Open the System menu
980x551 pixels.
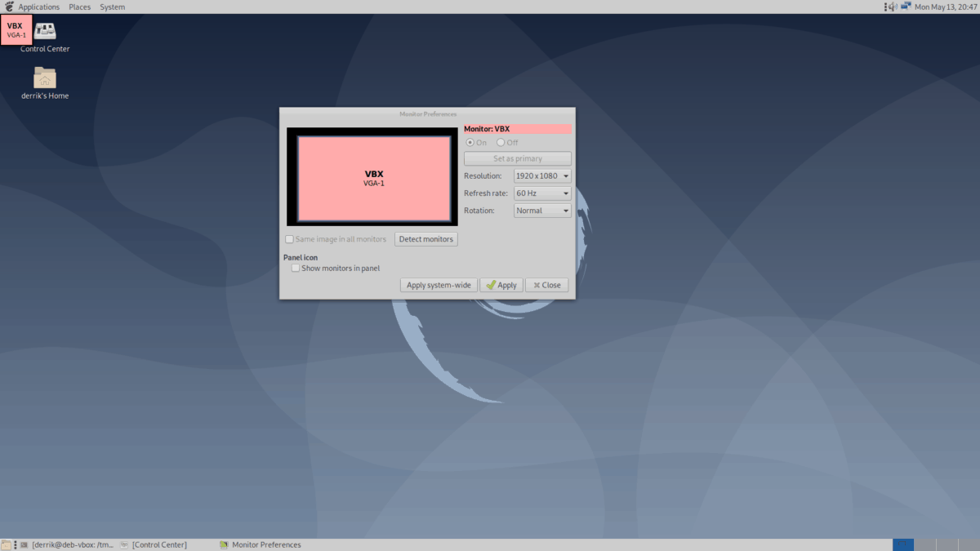point(112,7)
